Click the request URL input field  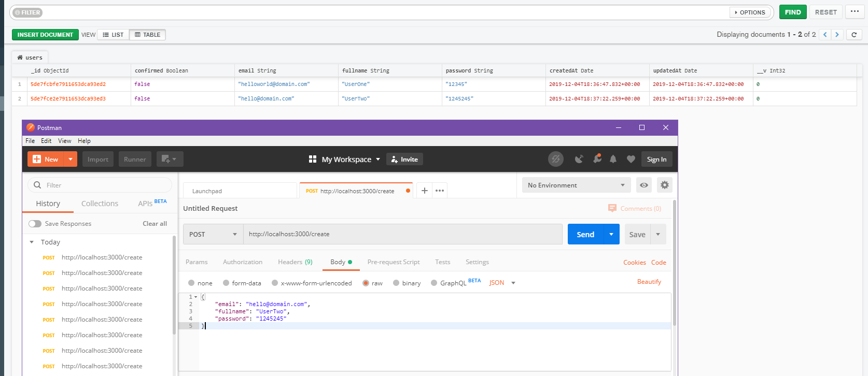click(x=403, y=234)
